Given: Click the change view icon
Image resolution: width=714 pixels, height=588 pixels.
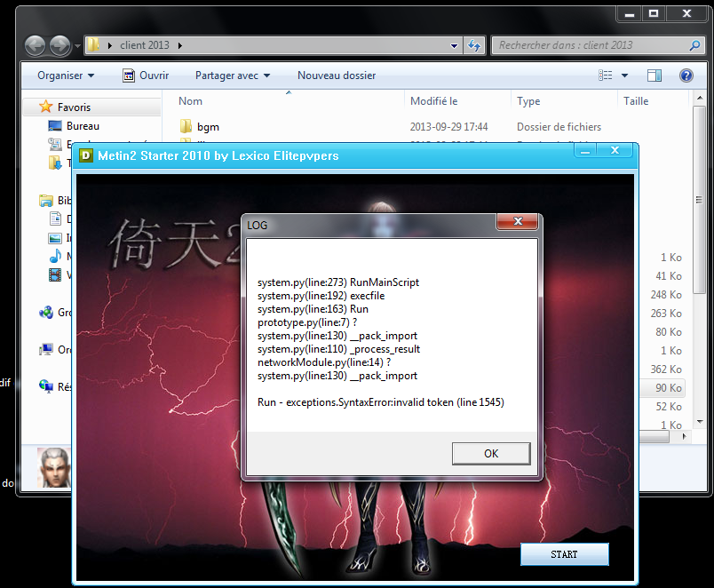Looking at the screenshot, I should [605, 75].
